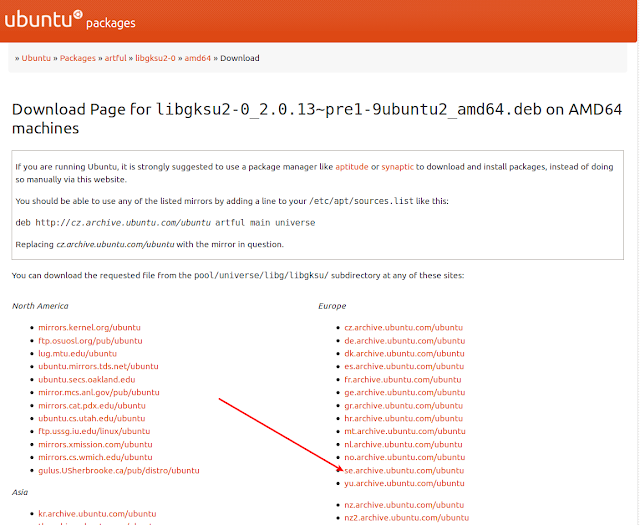640x525 pixels.
Task: Click the Ubuntu packages logo
Action: point(70,20)
